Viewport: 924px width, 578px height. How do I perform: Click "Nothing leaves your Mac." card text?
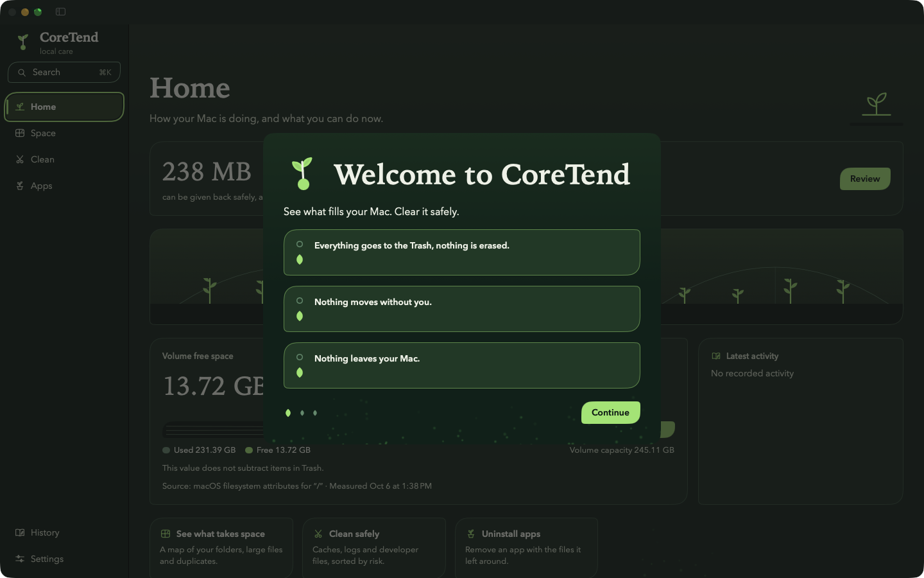[367, 358]
